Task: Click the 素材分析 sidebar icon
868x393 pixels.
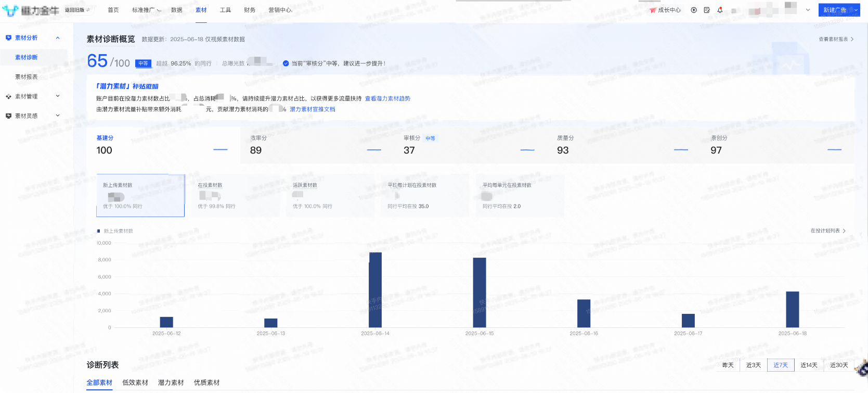Action: click(x=8, y=38)
